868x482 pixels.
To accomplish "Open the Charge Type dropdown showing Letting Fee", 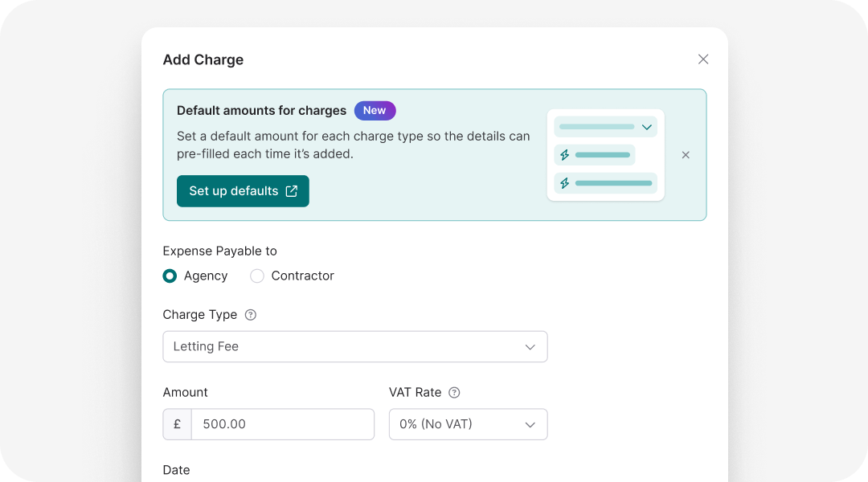I will point(355,346).
